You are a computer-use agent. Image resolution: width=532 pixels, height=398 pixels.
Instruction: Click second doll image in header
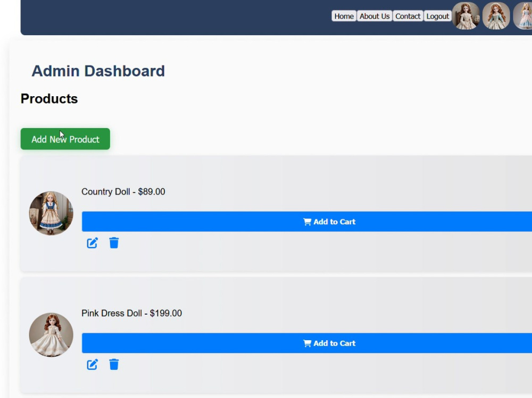tap(496, 15)
